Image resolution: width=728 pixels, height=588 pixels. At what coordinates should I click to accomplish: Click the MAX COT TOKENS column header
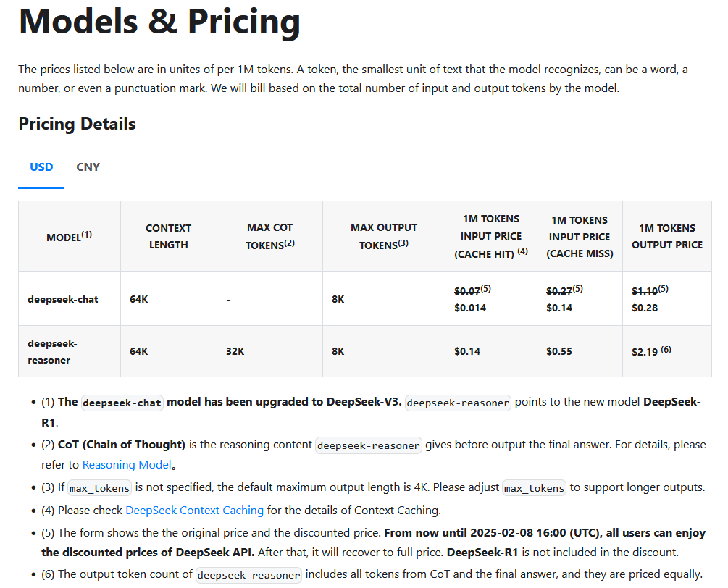click(269, 236)
